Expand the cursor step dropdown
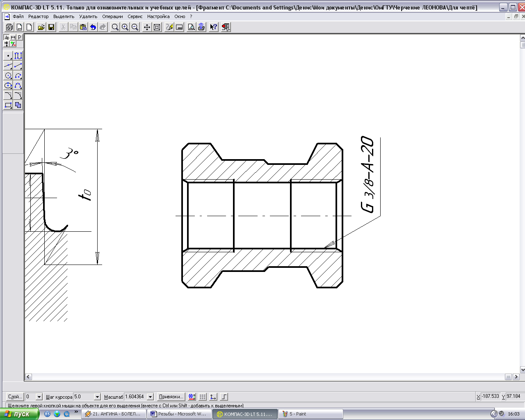The height and width of the screenshot is (420, 525). click(98, 397)
